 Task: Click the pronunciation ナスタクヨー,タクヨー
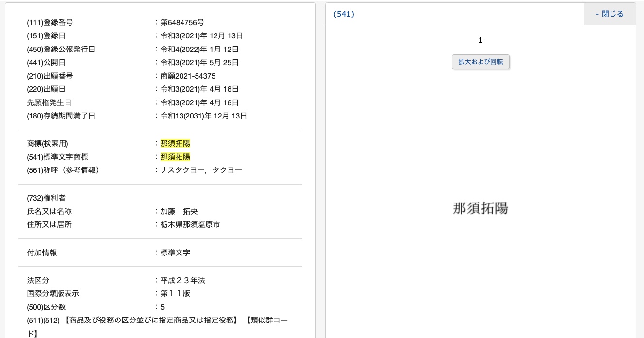[201, 170]
